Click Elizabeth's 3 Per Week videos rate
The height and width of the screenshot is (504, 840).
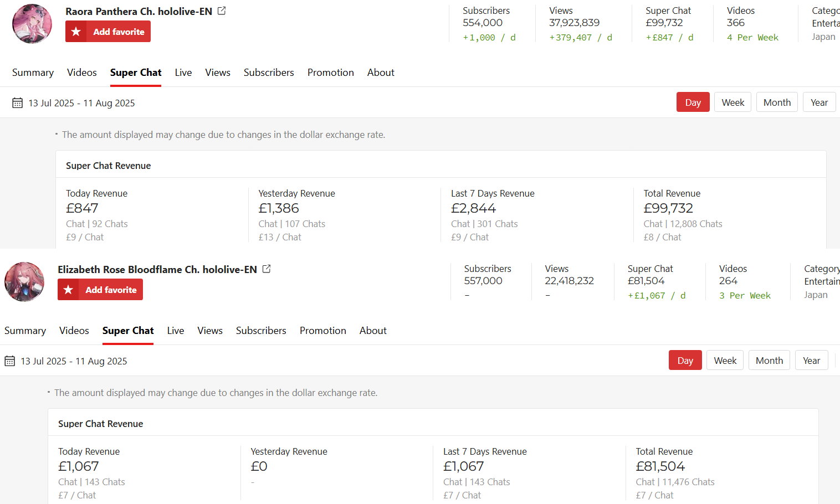[x=745, y=296]
